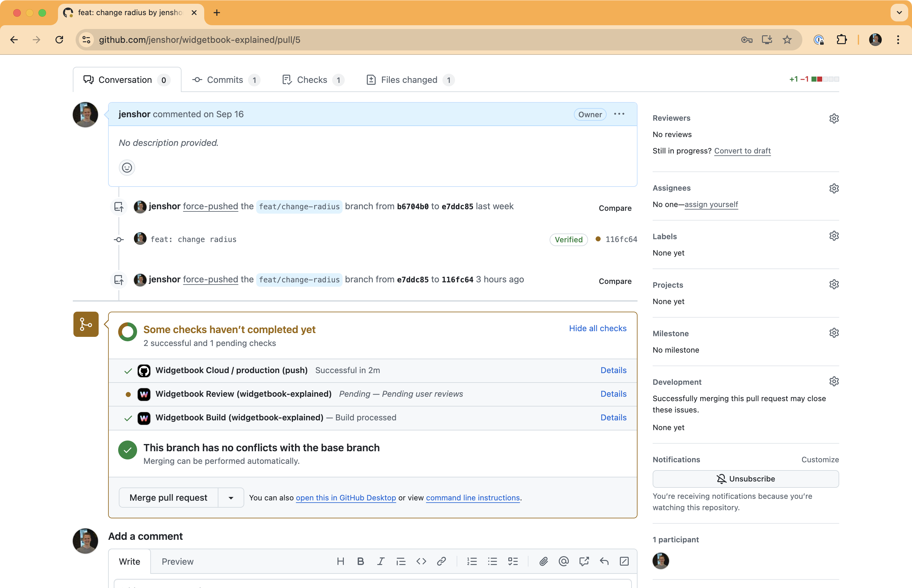Image resolution: width=912 pixels, height=588 pixels.
Task: Add a task list via toolbar icon
Action: click(513, 561)
